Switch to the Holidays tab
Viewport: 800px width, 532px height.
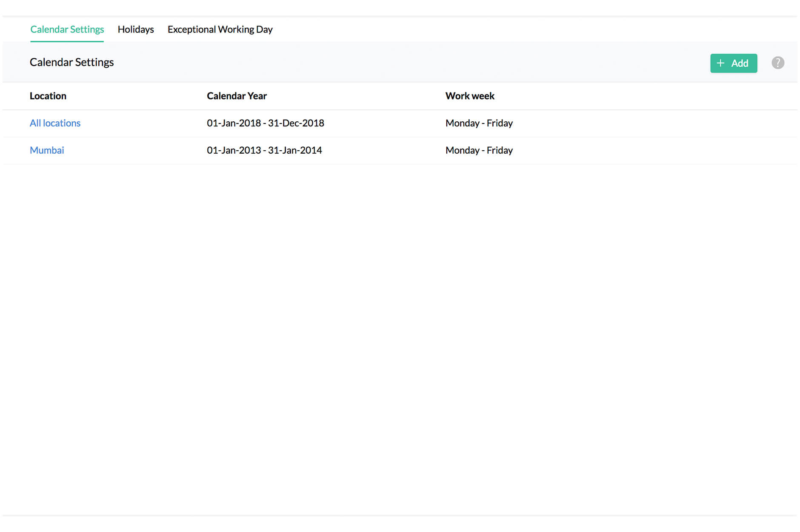(136, 29)
